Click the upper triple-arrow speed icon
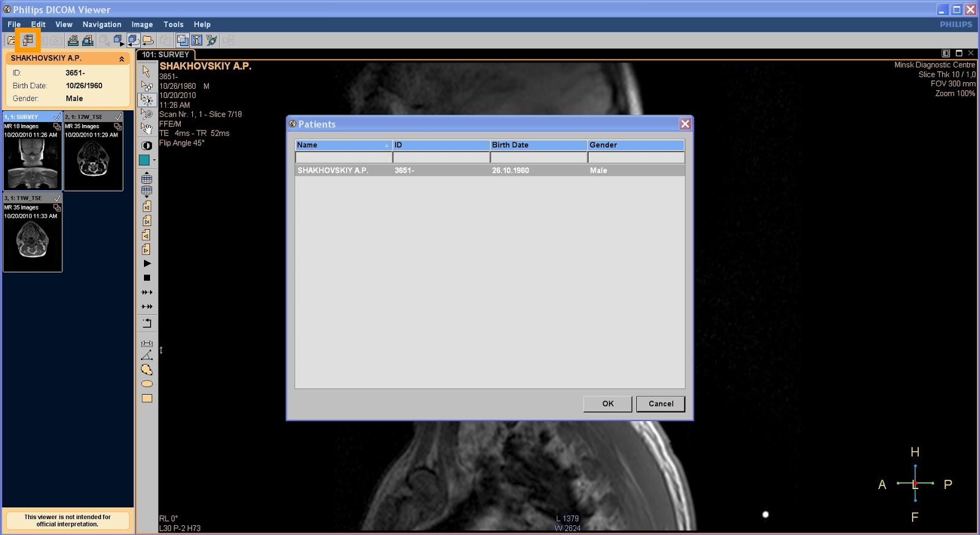980x535 pixels. (147, 292)
